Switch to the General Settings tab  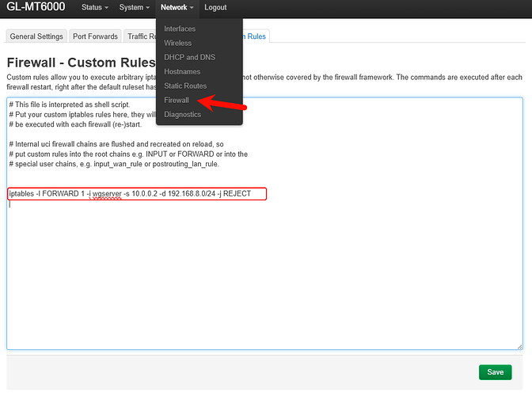[36, 36]
